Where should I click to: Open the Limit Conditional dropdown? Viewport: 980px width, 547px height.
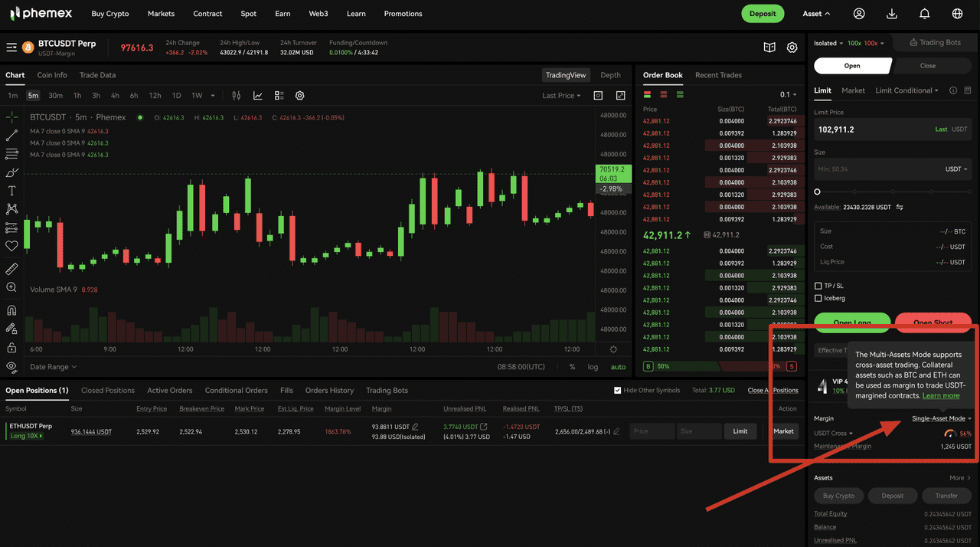coord(906,90)
